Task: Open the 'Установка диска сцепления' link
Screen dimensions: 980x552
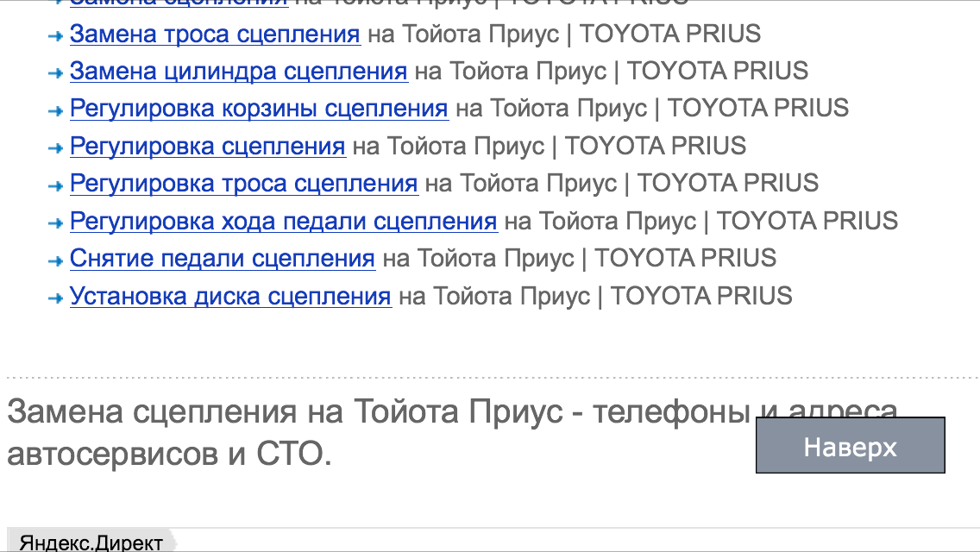Action: pos(230,295)
